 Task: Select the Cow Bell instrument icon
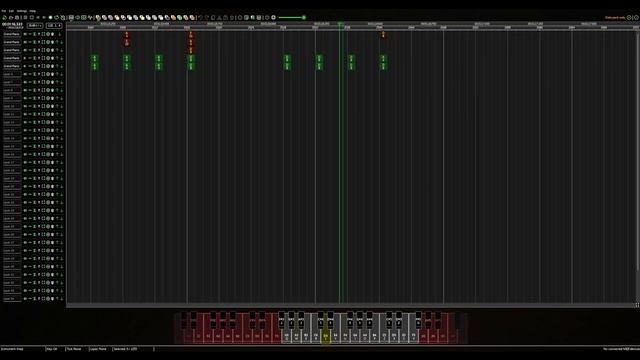click(167, 18)
